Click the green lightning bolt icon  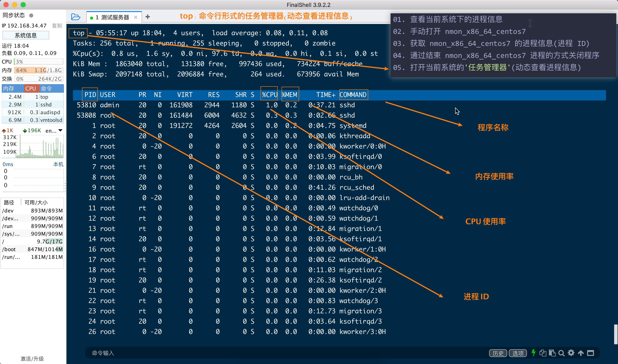point(533,353)
